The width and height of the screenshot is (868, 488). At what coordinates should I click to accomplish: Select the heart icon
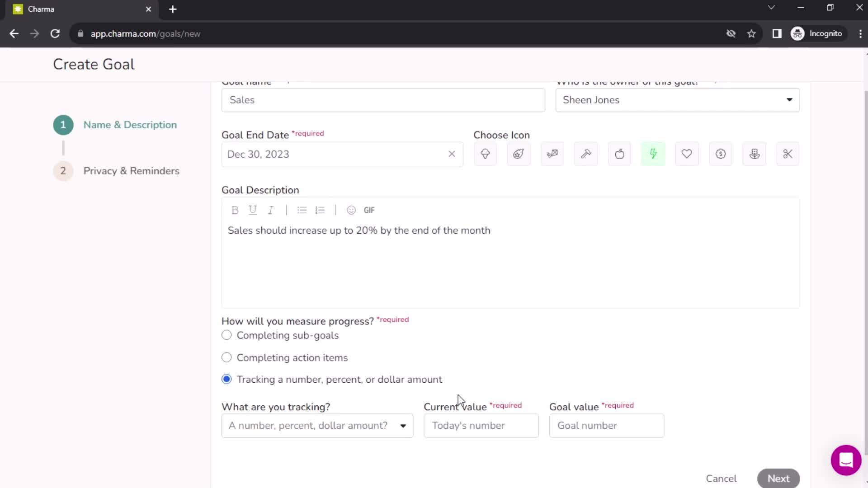point(687,155)
